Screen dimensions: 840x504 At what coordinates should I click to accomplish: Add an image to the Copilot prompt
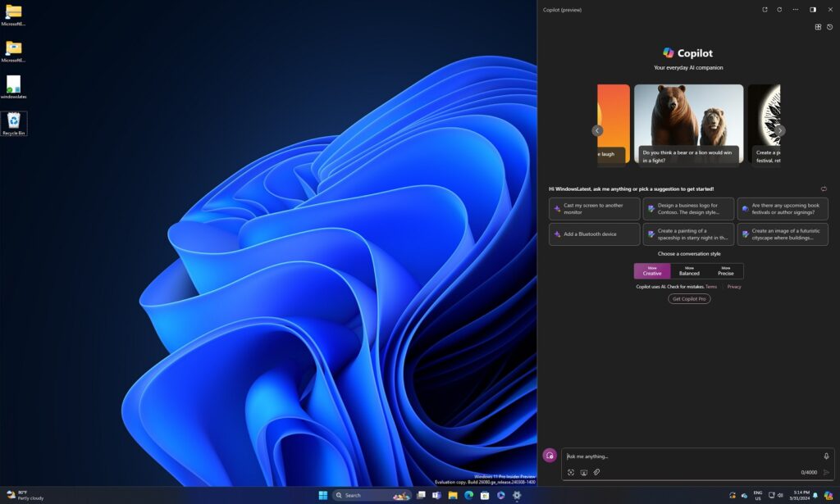(583, 472)
